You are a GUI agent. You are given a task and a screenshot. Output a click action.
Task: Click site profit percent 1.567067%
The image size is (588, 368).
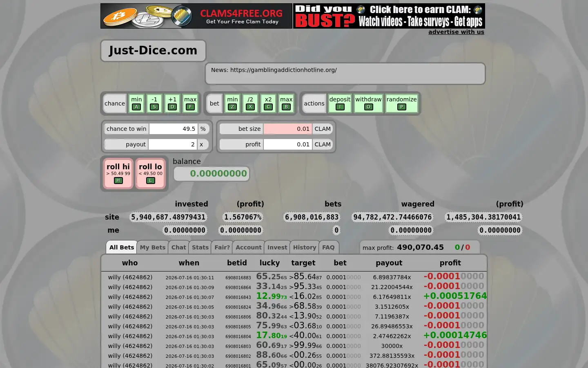(243, 217)
